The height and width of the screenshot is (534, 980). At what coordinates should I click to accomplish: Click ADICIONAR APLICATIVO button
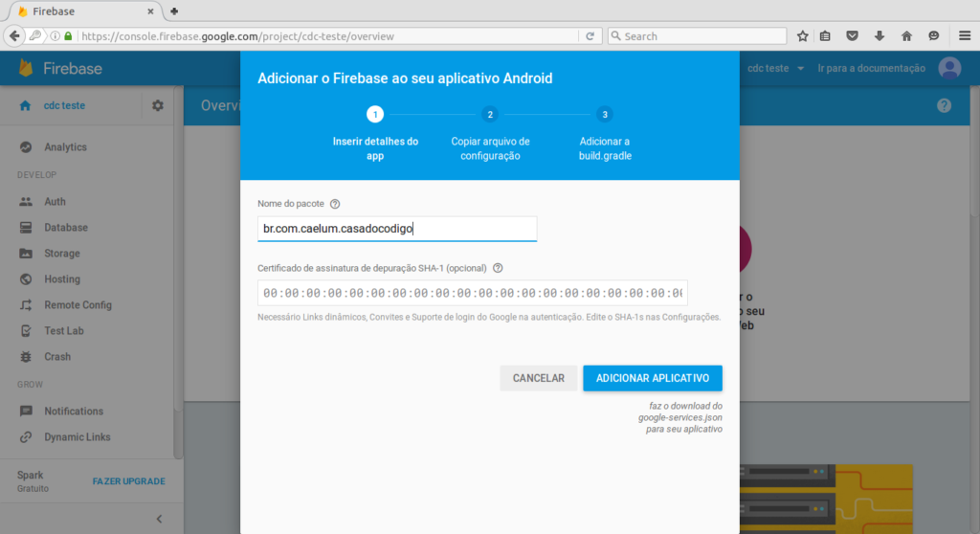pyautogui.click(x=653, y=378)
